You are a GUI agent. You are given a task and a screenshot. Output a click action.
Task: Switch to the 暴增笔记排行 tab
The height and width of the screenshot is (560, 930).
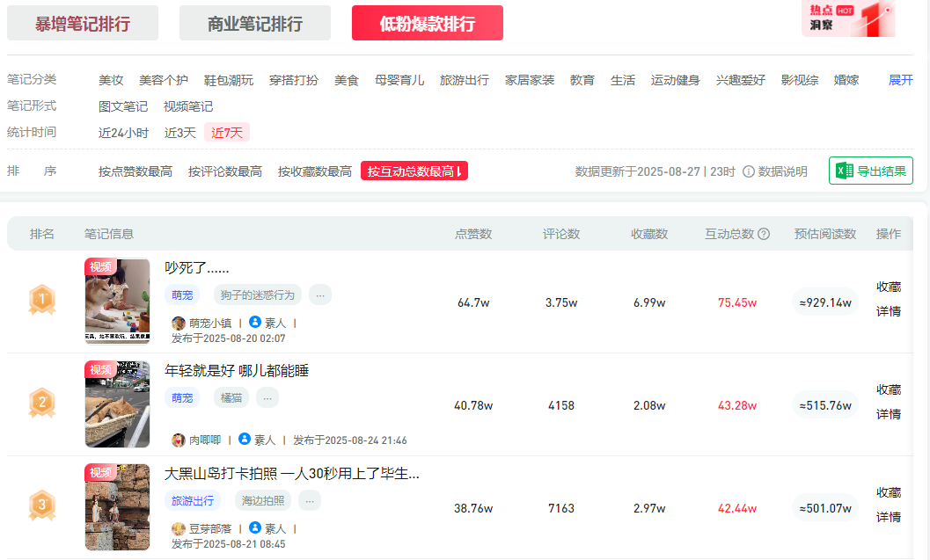point(83,23)
